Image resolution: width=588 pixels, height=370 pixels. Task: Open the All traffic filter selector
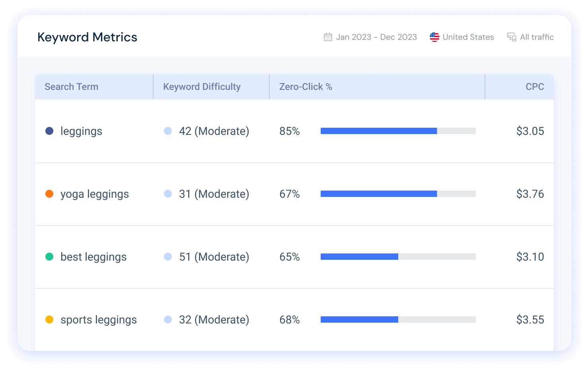pos(537,37)
